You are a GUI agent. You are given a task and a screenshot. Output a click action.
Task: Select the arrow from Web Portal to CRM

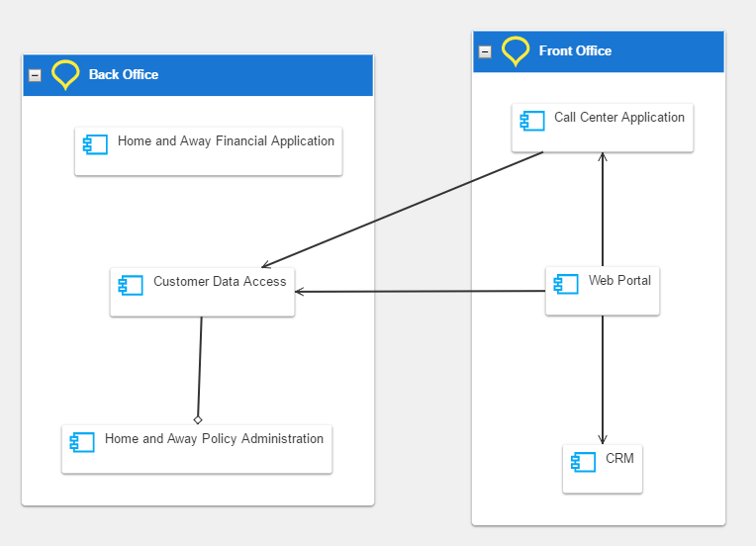tap(603, 380)
